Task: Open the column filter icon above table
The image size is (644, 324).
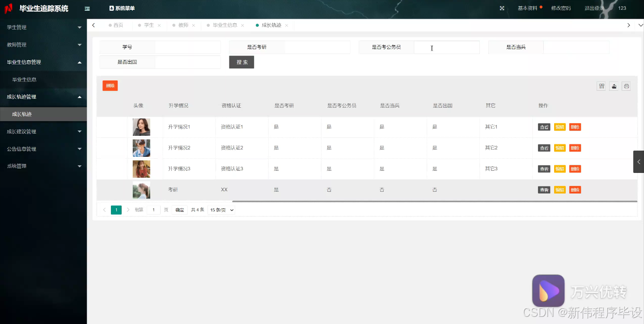Action: pyautogui.click(x=602, y=86)
